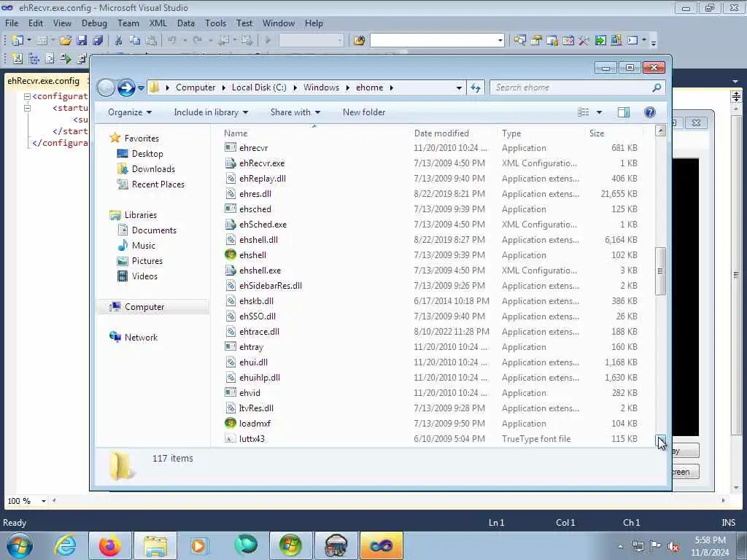747x560 pixels.
Task: Click the file list scrollbar thumb
Action: [659, 271]
